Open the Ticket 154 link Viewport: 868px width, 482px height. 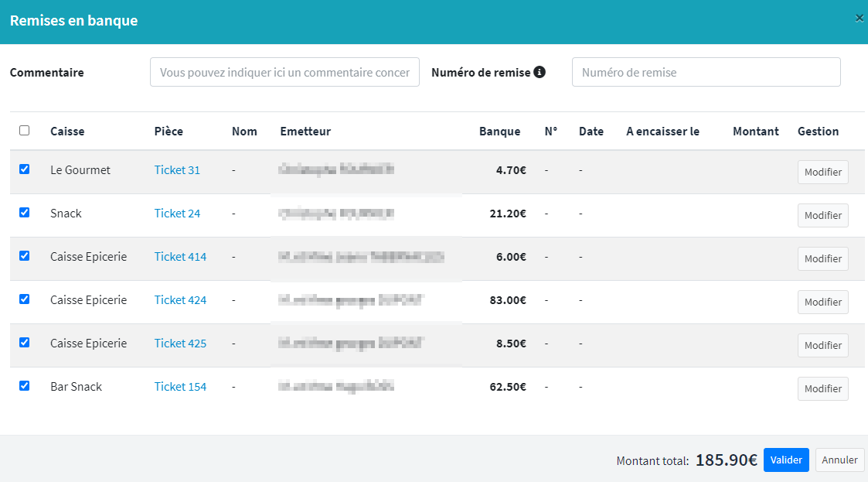180,387
